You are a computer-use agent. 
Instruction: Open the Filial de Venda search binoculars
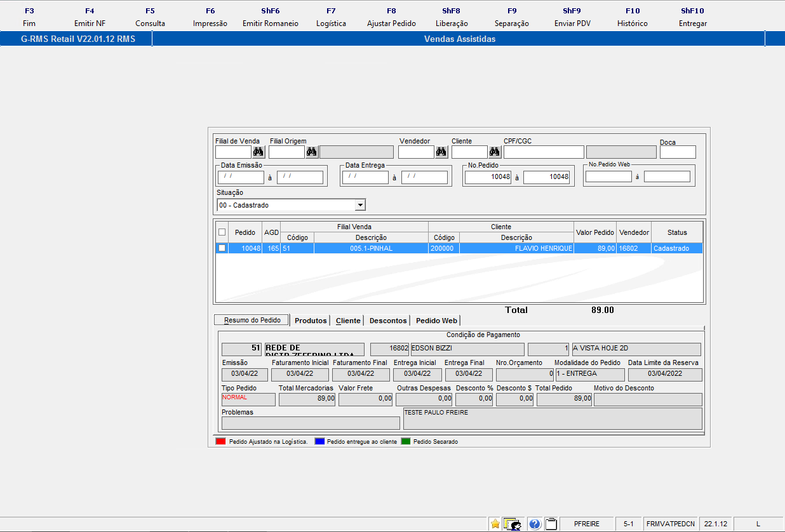258,152
